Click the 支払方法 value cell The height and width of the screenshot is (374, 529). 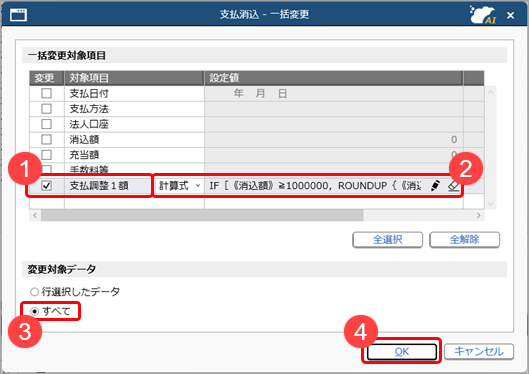click(x=333, y=109)
